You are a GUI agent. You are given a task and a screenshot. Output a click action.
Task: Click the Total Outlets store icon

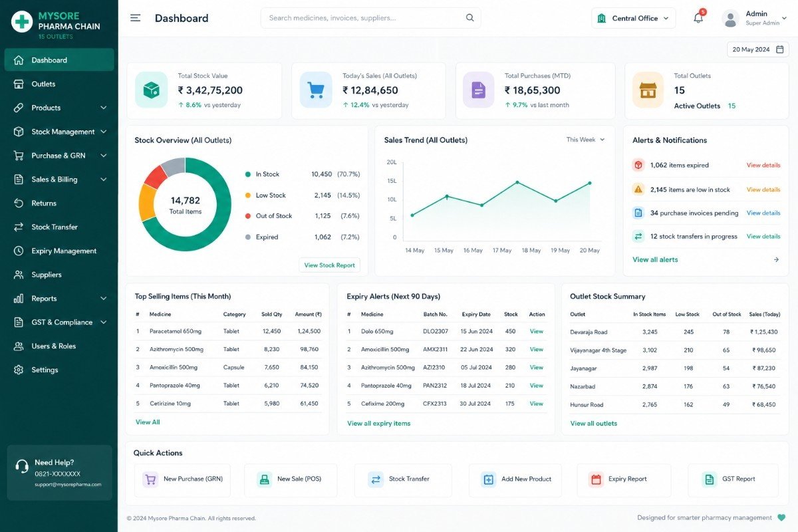[648, 90]
